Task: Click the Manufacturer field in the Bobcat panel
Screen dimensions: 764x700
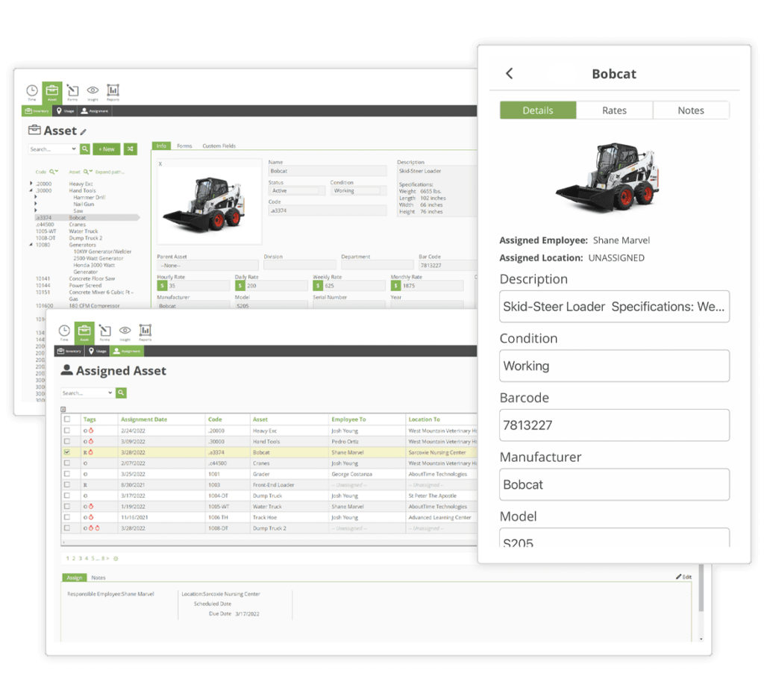Action: coord(614,484)
